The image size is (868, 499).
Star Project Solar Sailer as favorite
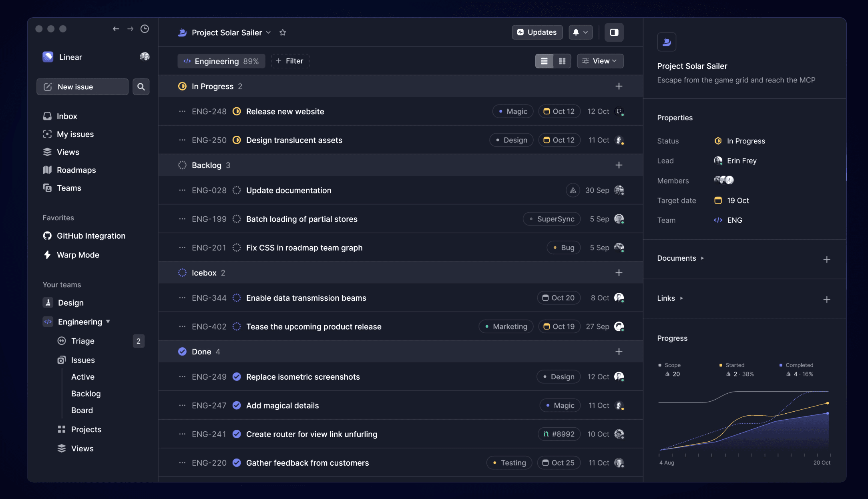(283, 32)
